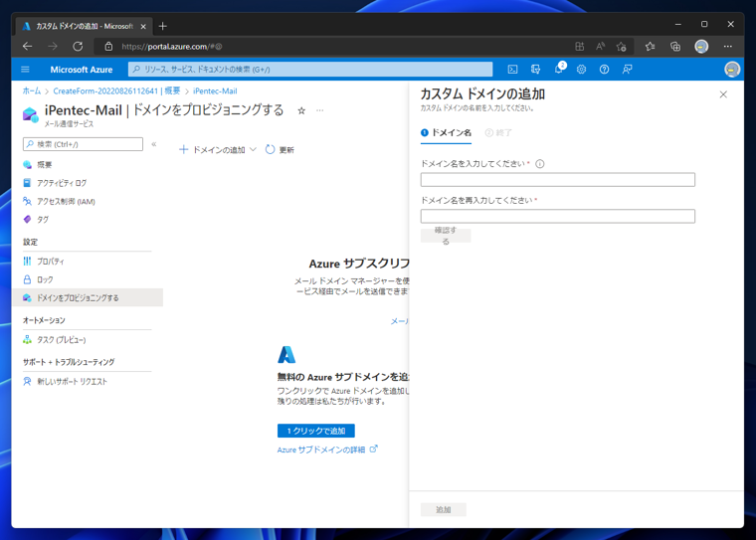This screenshot has width=756, height=540.
Task: Click the 追加 button at panel bottom
Action: pos(443,509)
